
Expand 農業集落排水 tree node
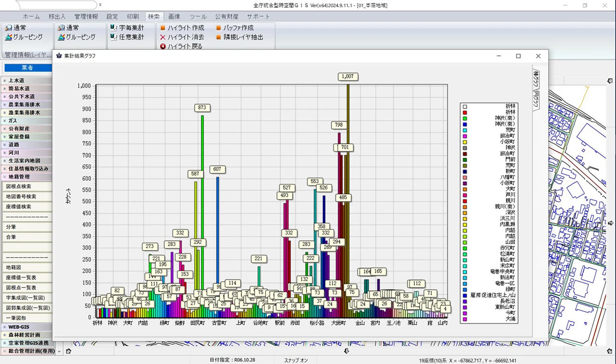click(4, 104)
